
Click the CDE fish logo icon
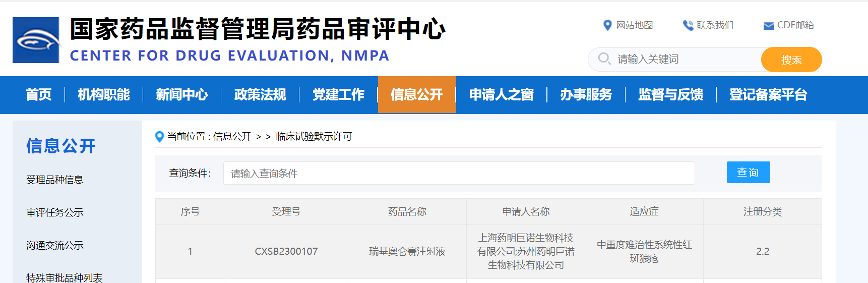point(36,40)
